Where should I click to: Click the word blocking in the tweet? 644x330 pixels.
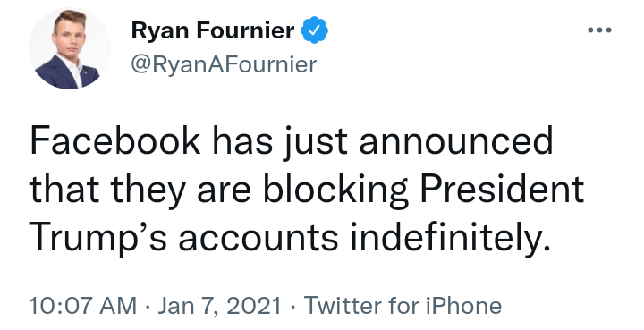335,190
